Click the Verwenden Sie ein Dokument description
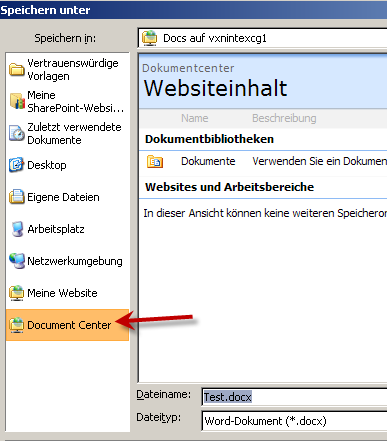 (319, 161)
